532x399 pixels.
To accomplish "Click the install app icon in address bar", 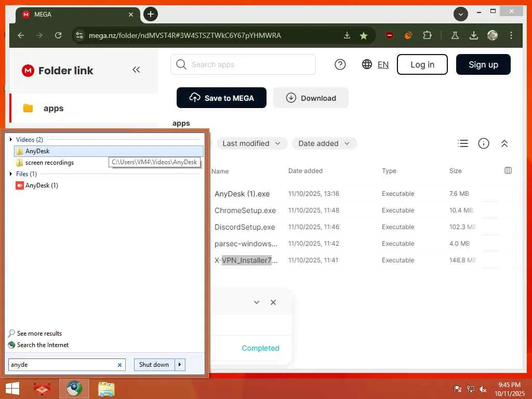I will pos(347,35).
